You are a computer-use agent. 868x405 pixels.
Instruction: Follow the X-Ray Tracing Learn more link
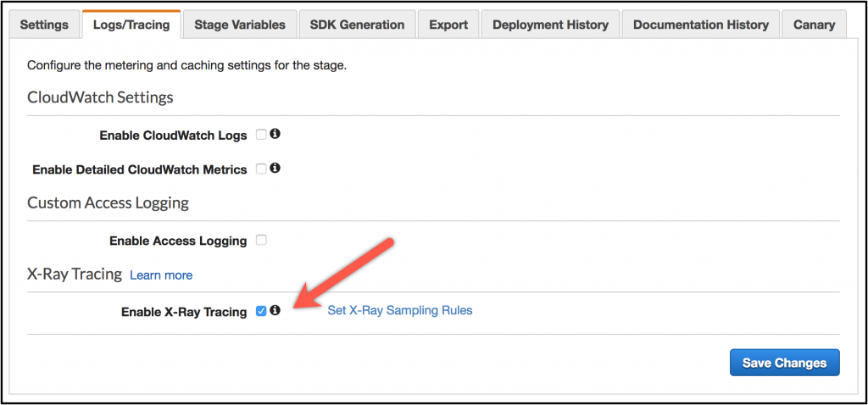coord(161,275)
